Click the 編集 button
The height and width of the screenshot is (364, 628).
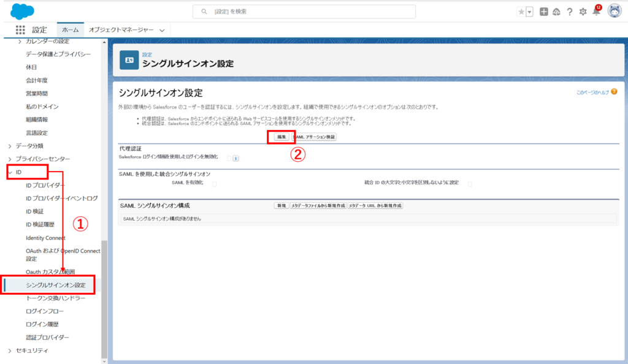[x=281, y=137]
